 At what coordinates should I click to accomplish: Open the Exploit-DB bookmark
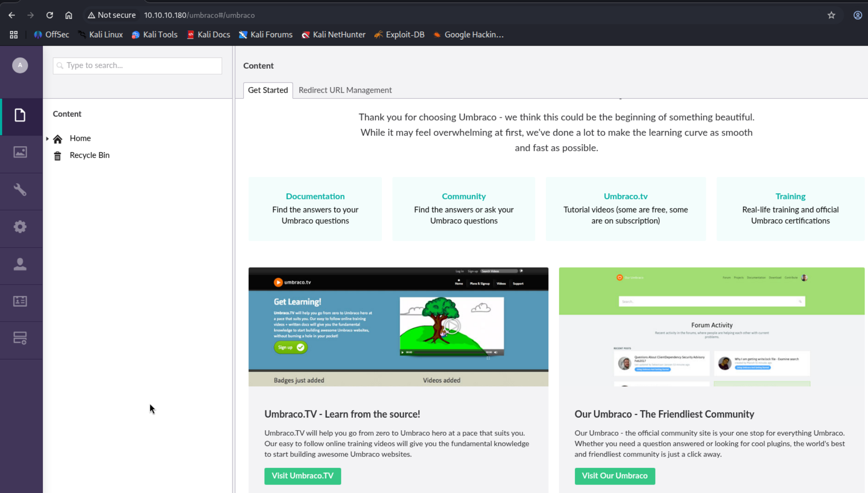click(x=399, y=35)
